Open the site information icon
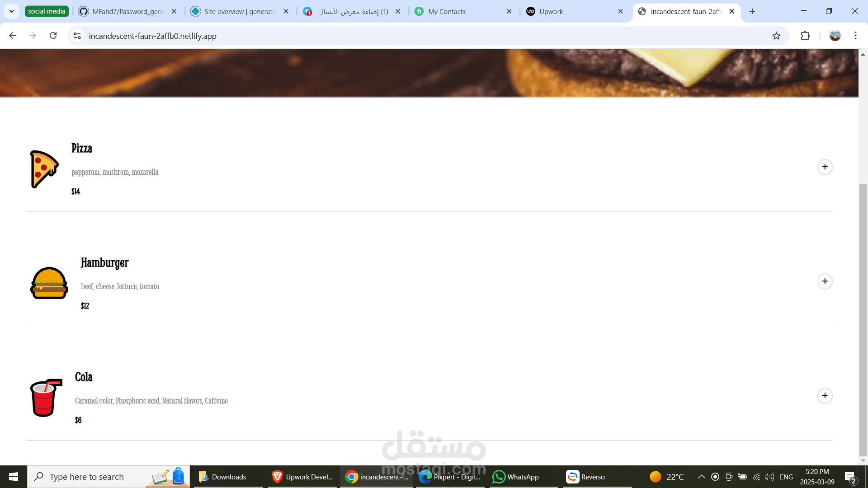This screenshot has width=868, height=488. click(x=77, y=36)
